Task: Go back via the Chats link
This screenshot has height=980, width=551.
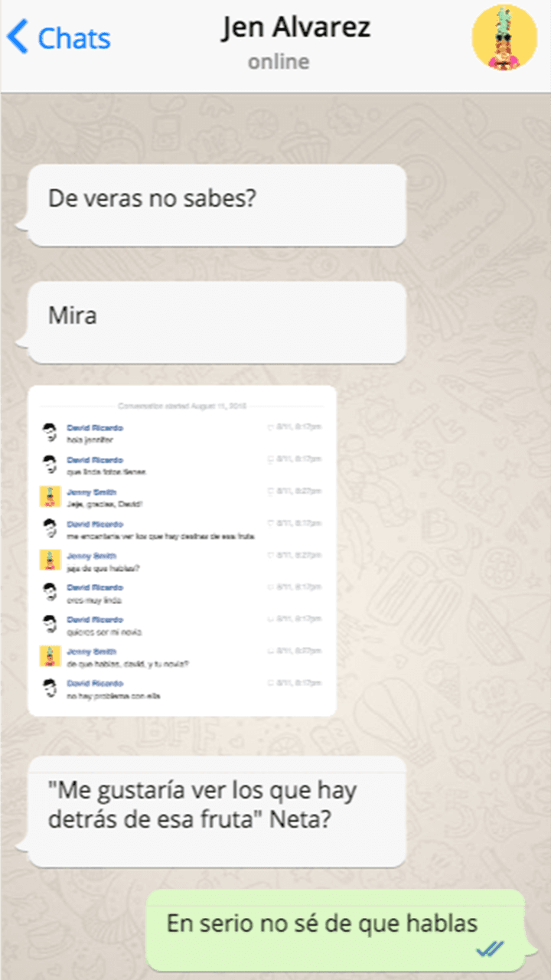Action: 73,38
